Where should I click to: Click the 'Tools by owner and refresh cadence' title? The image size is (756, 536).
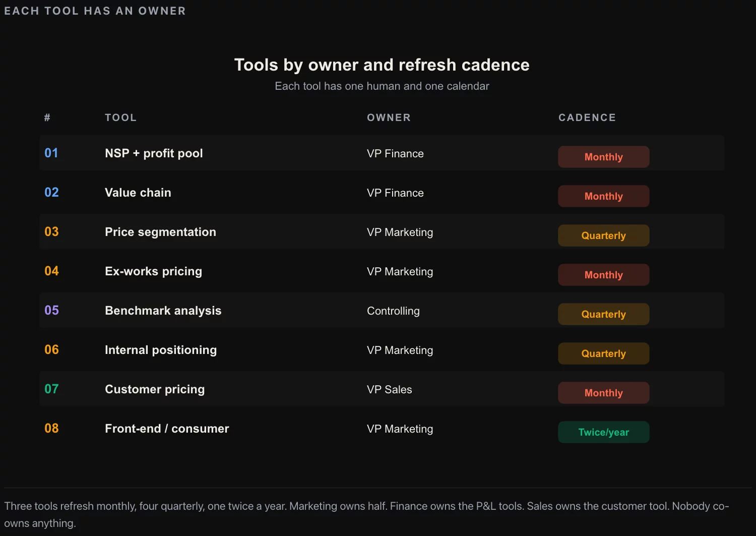[x=382, y=65]
